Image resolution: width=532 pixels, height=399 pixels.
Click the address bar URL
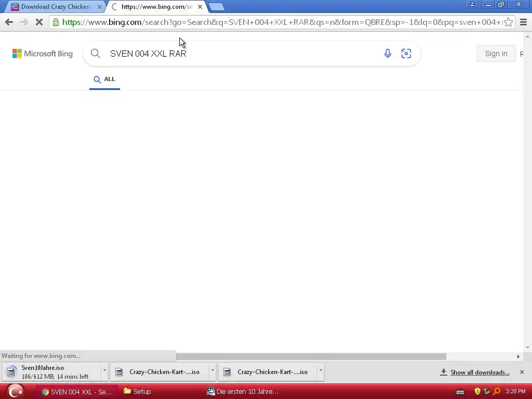(282, 22)
